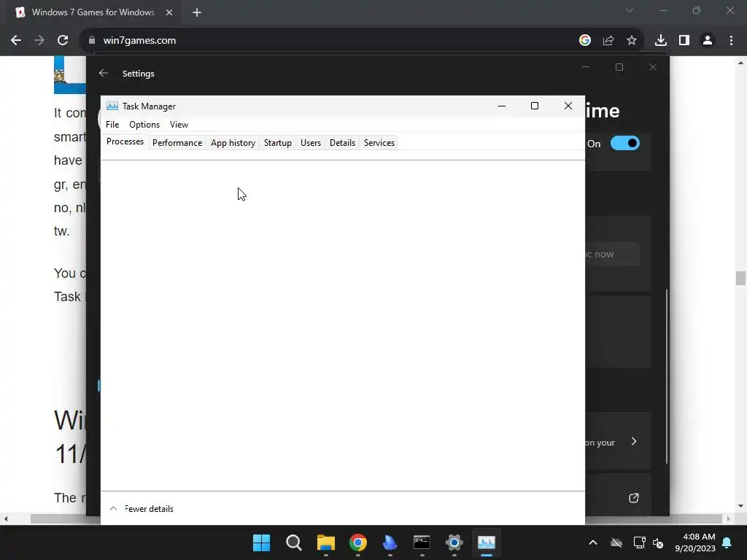The image size is (747, 560).
Task: Click the page vertical scrollbar thumb
Action: pos(740,278)
